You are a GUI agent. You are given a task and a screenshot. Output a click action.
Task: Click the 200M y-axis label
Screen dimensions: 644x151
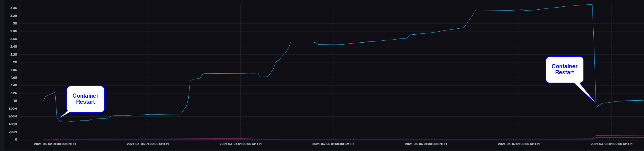13,132
